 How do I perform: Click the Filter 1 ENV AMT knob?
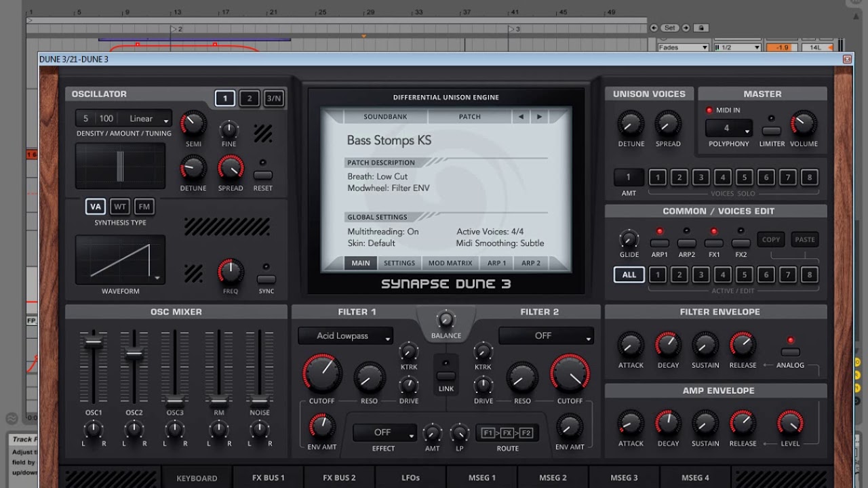pos(321,426)
